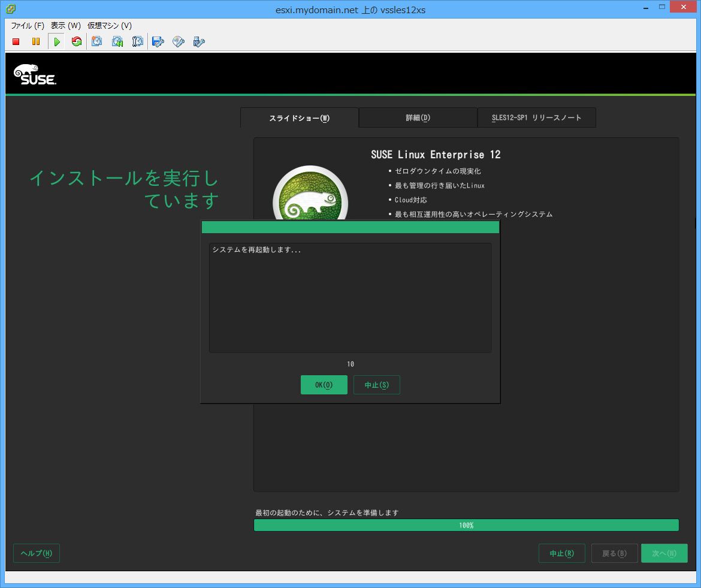
Task: Click the ゼロダウンタイムの現実化 bullet
Action: (x=437, y=171)
